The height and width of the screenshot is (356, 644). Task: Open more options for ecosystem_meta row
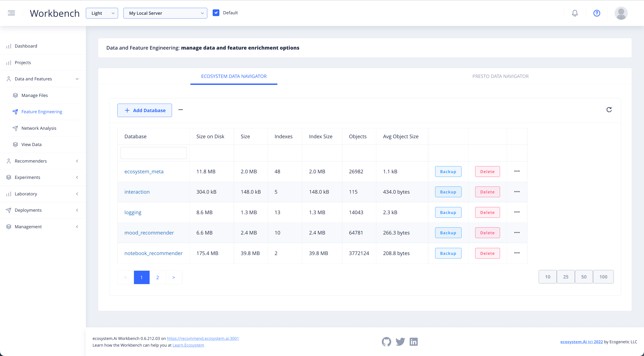[517, 171]
